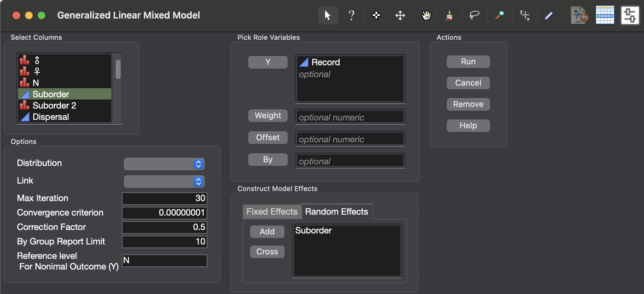Viewport: 644px width, 294px height.
Task: Select the Arrow cursor tool
Action: pyautogui.click(x=327, y=15)
